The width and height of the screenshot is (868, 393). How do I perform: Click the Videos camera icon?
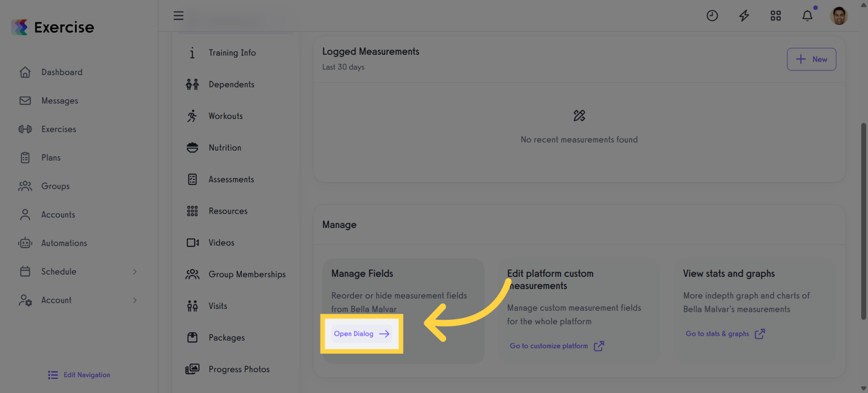click(192, 242)
